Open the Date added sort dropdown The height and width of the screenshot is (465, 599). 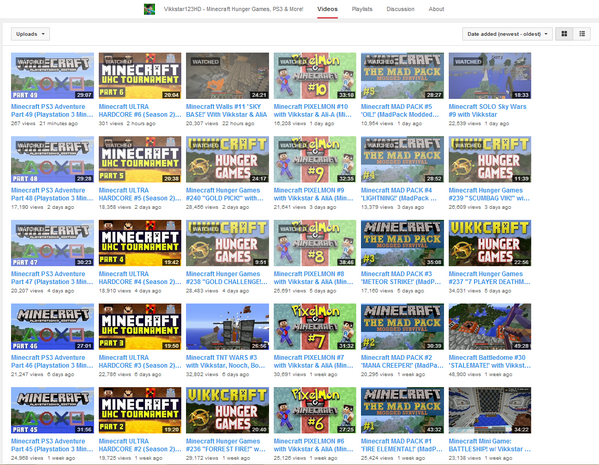[508, 34]
